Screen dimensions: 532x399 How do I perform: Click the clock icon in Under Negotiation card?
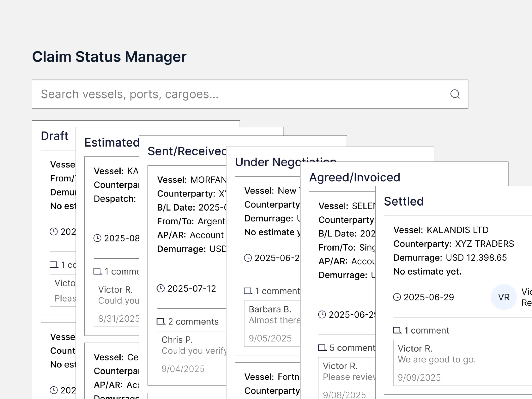click(248, 258)
